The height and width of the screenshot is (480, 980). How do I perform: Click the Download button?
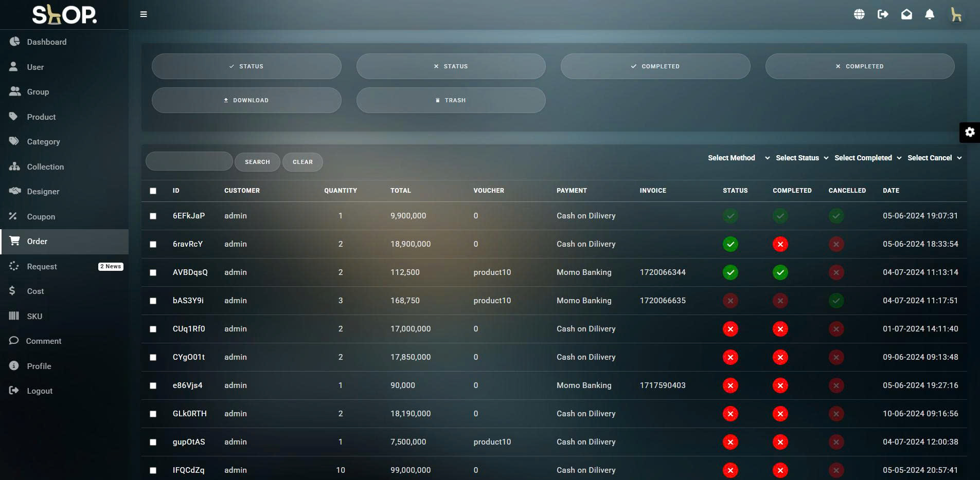[x=246, y=100]
